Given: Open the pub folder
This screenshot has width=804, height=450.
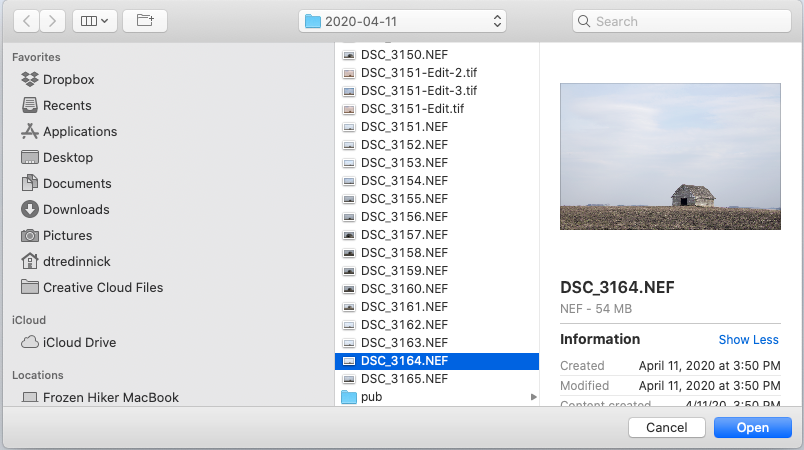Looking at the screenshot, I should [x=437, y=397].
